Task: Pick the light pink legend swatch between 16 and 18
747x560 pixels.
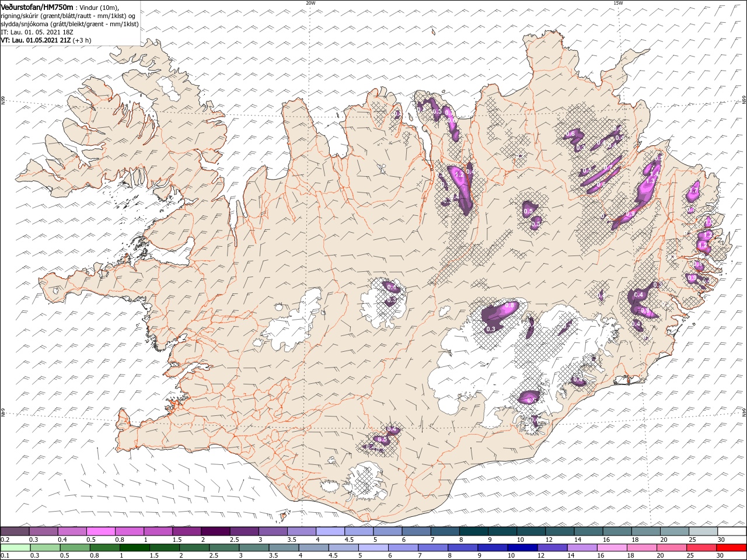Action: point(612,548)
